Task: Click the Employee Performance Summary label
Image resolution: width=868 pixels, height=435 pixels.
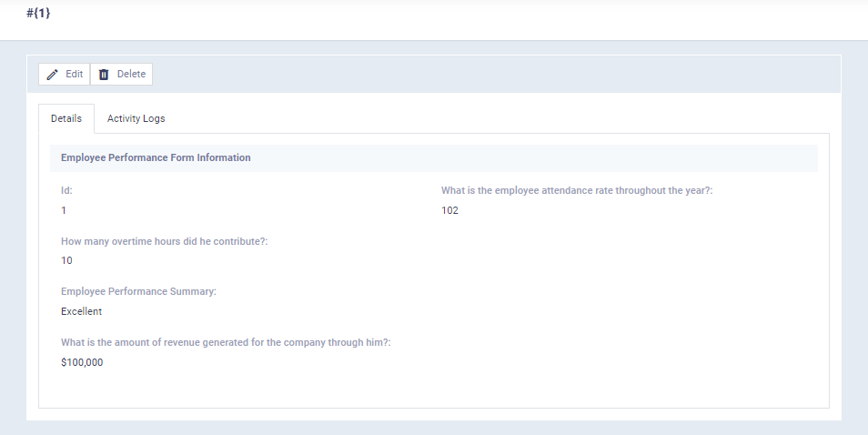Action: (x=138, y=291)
